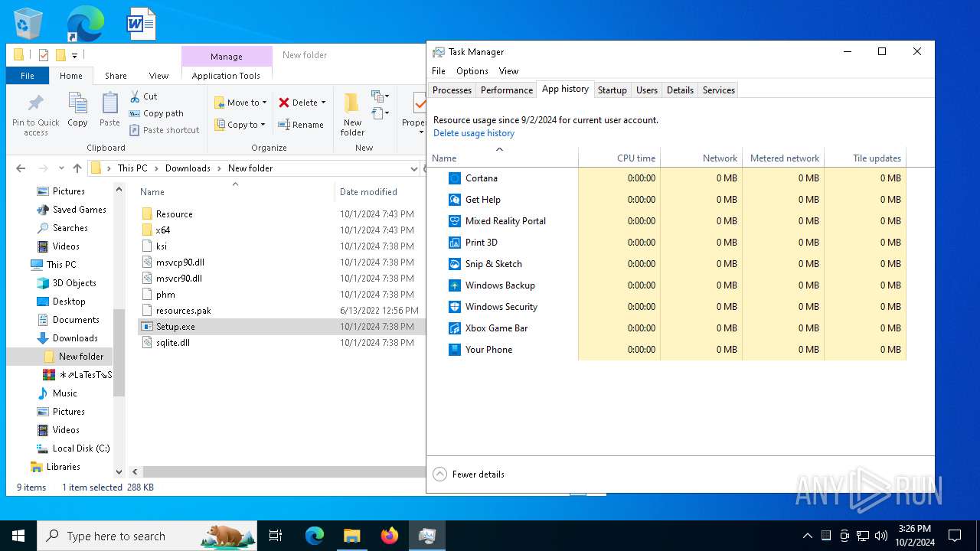Expand the address bar history dropdown
The image size is (980, 551).
[x=414, y=168]
